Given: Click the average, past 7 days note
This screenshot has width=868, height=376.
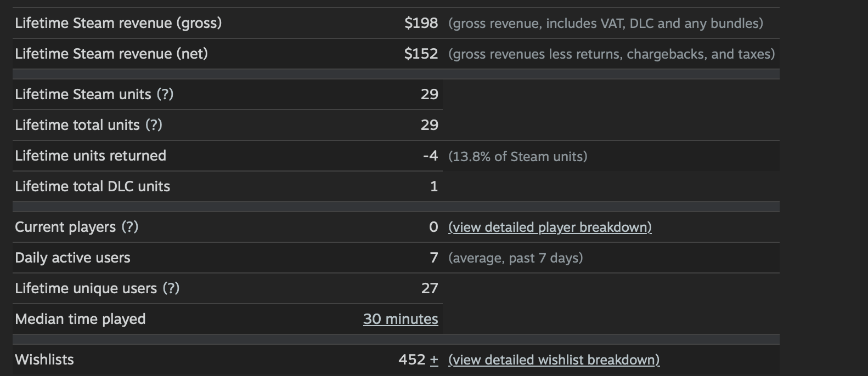Looking at the screenshot, I should (515, 258).
